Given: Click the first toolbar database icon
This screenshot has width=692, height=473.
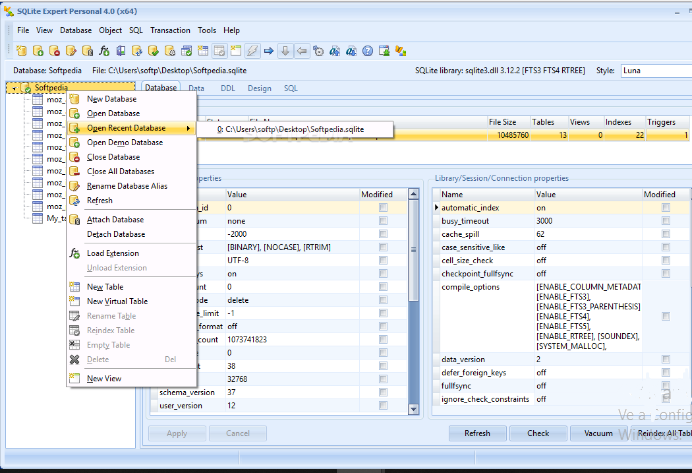Looking at the screenshot, I should [x=22, y=50].
